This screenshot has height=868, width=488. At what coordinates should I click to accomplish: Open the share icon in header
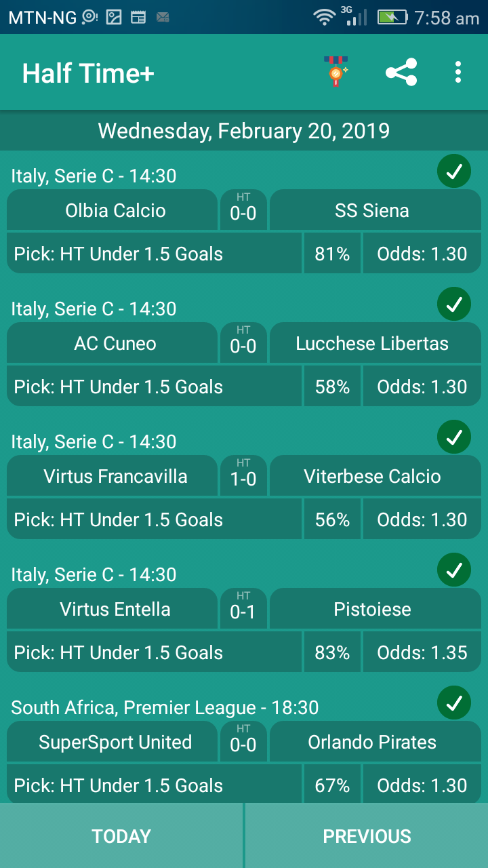401,72
